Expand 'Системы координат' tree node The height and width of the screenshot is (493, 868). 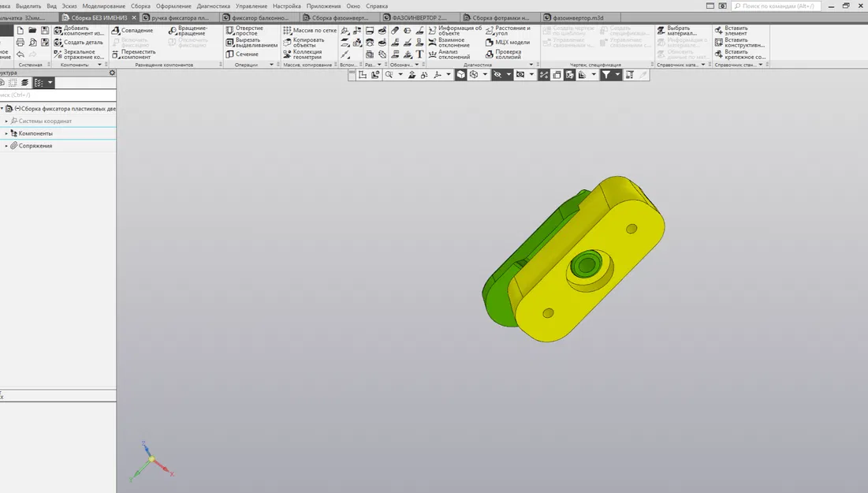pos(6,121)
